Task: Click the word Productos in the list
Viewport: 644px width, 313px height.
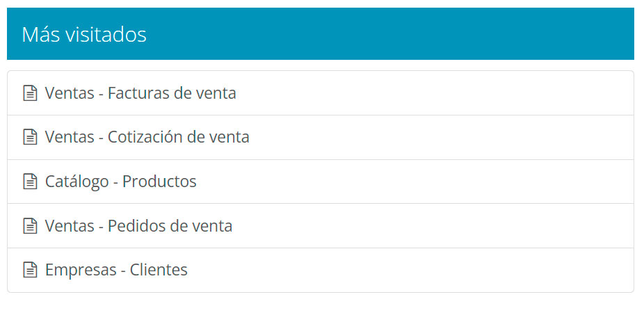Action: click(x=159, y=182)
